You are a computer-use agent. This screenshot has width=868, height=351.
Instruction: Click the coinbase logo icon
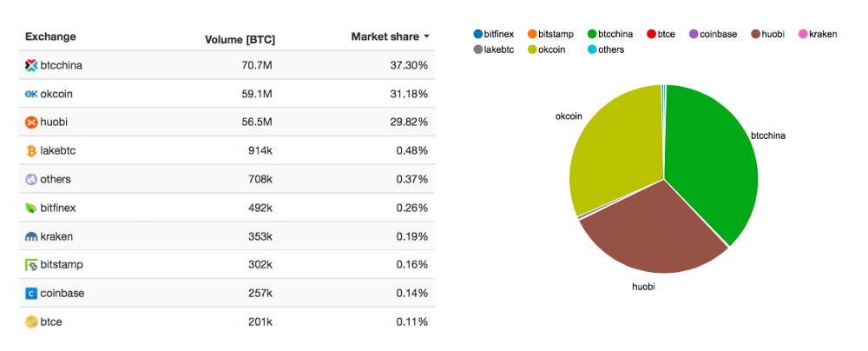click(x=31, y=294)
